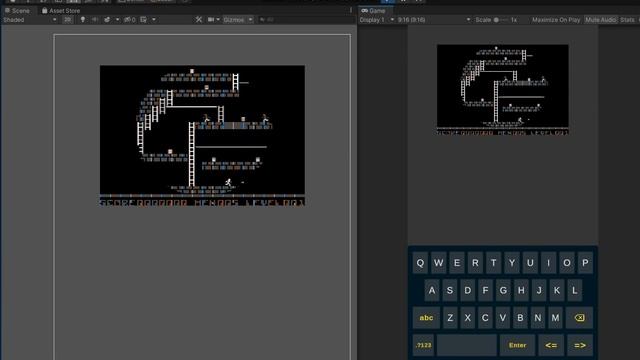640x360 pixels.
Task: Toggle Stats overlay in Game view
Action: (x=627, y=20)
